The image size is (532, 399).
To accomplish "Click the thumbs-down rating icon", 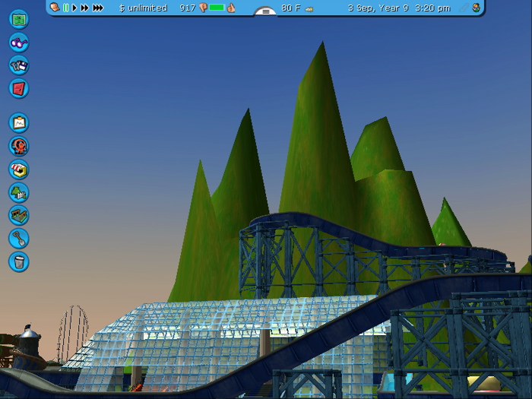I will coord(203,8).
